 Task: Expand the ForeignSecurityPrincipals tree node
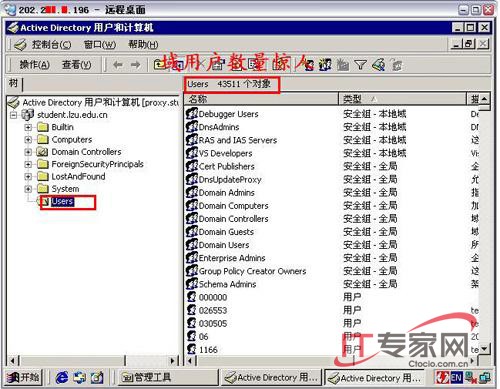click(28, 164)
